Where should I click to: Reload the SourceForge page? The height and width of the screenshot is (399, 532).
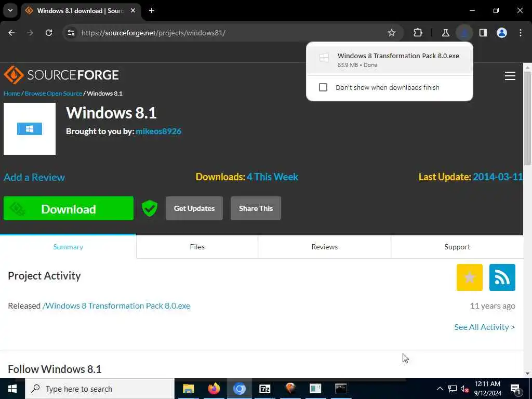point(49,33)
